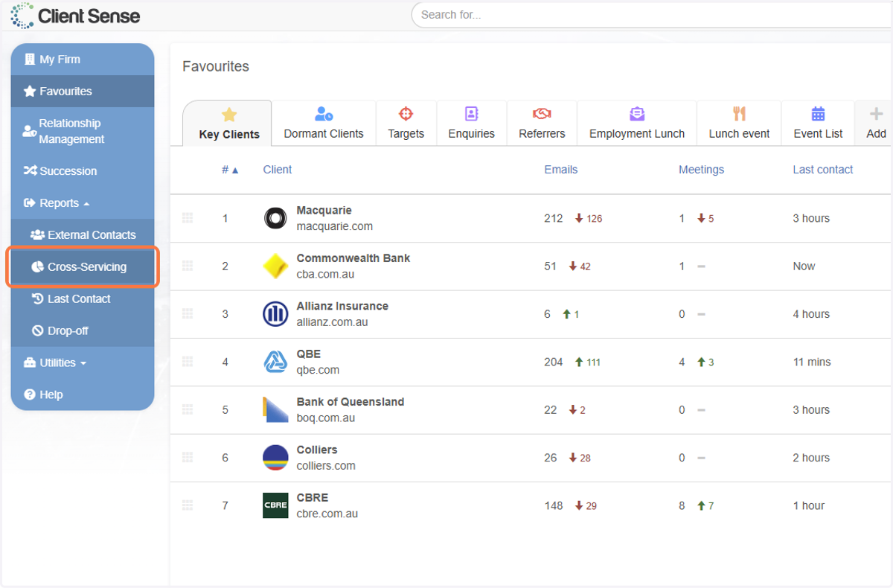Add a new favourites tab
This screenshot has width=893, height=588.
coord(876,124)
